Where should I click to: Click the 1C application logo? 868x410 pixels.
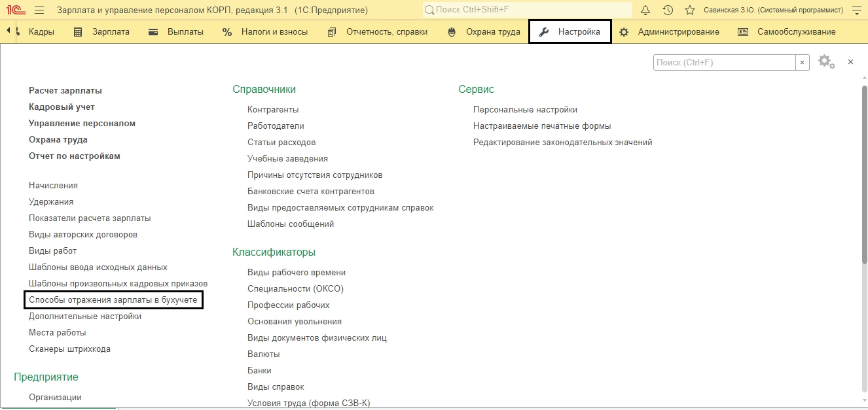point(14,10)
